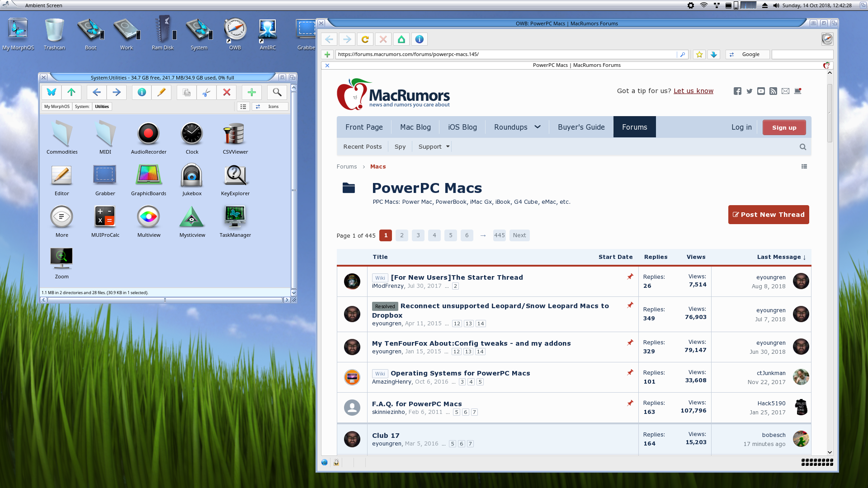Image resolution: width=868 pixels, height=488 pixels.
Task: Open F.A.Q. for PowerPC Macs thread
Action: (416, 404)
